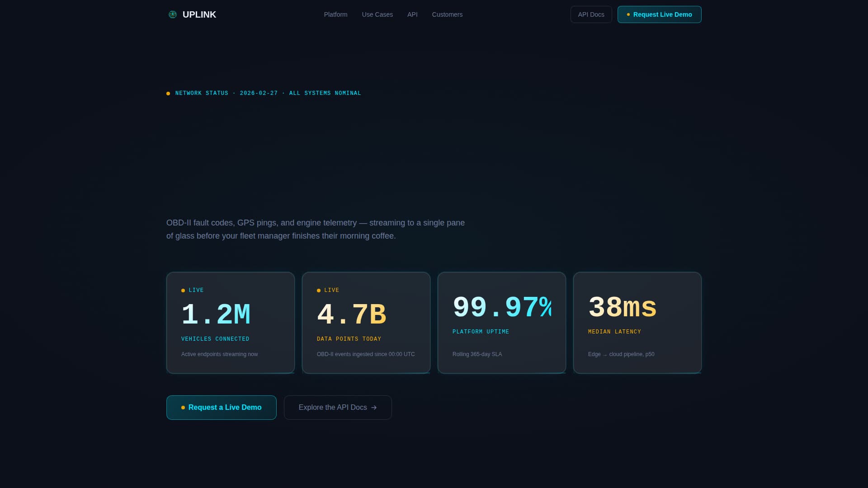
Task: Open the Use Cases nav item
Action: point(377,14)
